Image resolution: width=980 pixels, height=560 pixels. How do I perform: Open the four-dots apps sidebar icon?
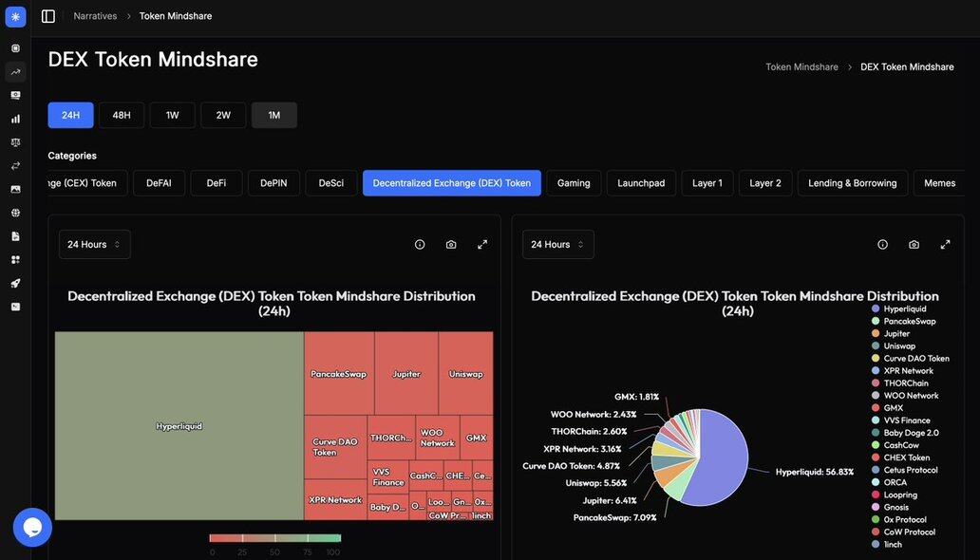pyautogui.click(x=15, y=260)
